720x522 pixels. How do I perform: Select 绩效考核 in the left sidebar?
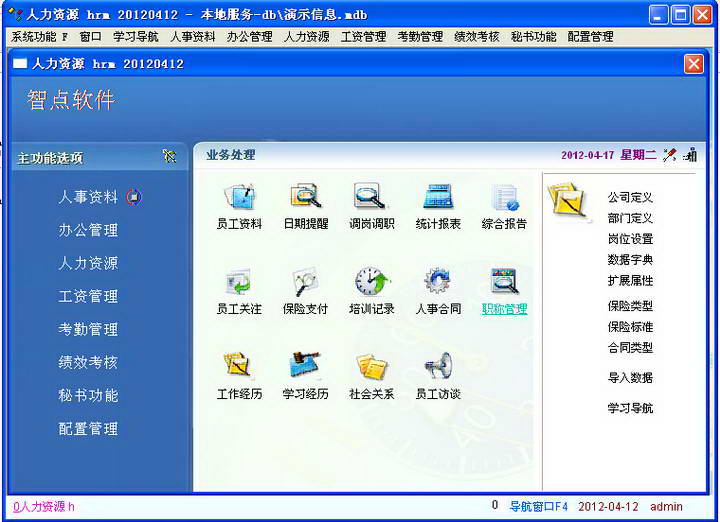pyautogui.click(x=88, y=362)
